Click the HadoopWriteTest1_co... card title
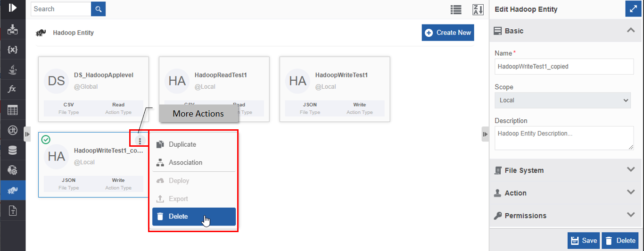644x251 pixels. point(108,151)
